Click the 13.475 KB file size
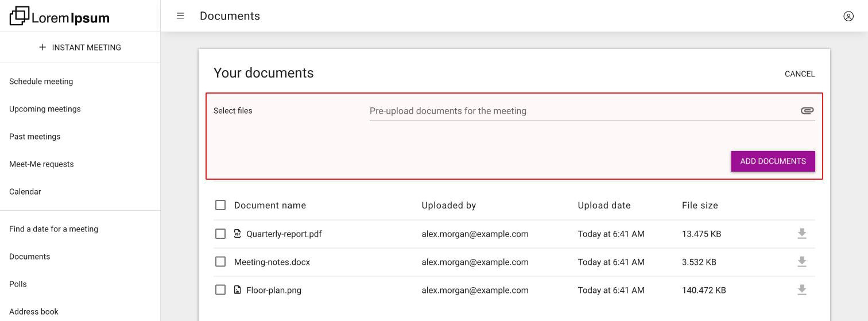 tap(702, 234)
